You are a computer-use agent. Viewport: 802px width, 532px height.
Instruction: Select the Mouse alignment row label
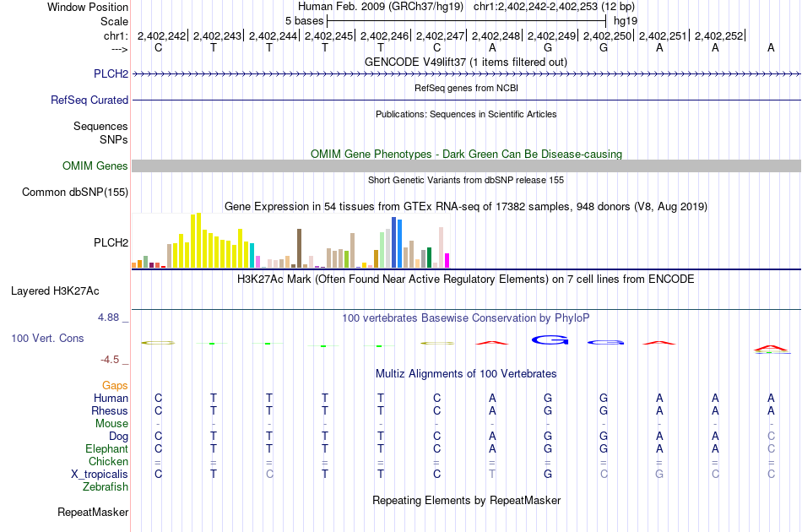click(x=111, y=424)
